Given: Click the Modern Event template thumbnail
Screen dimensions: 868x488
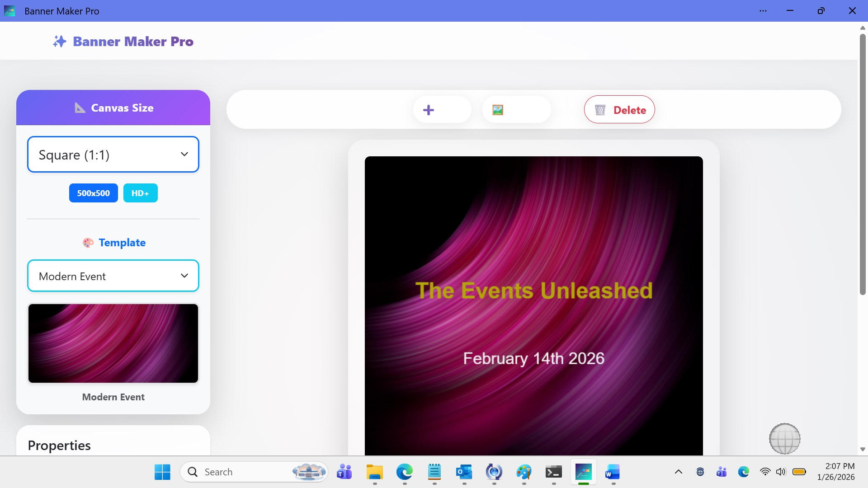Looking at the screenshot, I should (113, 343).
